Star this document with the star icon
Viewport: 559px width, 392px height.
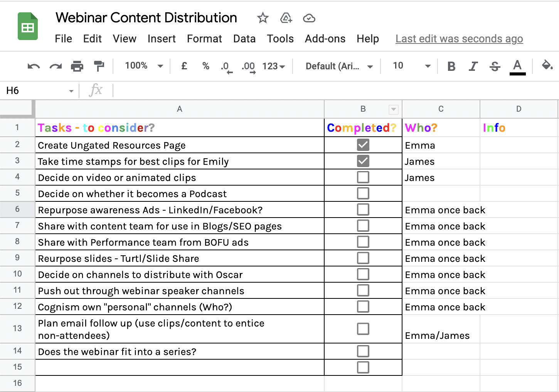coord(263,18)
